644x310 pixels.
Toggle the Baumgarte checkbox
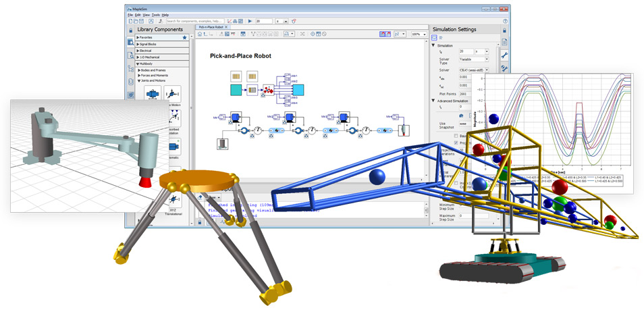456,135
